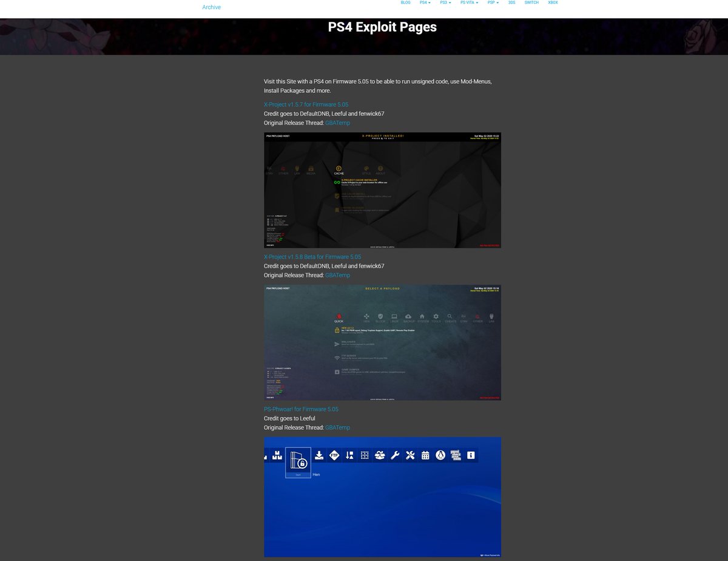Click the CHEATS magnifier icon in the Beta screenshot
The height and width of the screenshot is (561, 728).
450,316
